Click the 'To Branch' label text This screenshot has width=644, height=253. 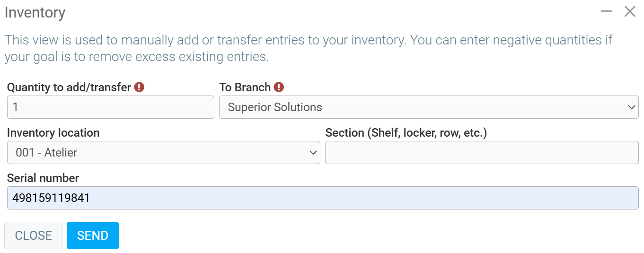(245, 87)
